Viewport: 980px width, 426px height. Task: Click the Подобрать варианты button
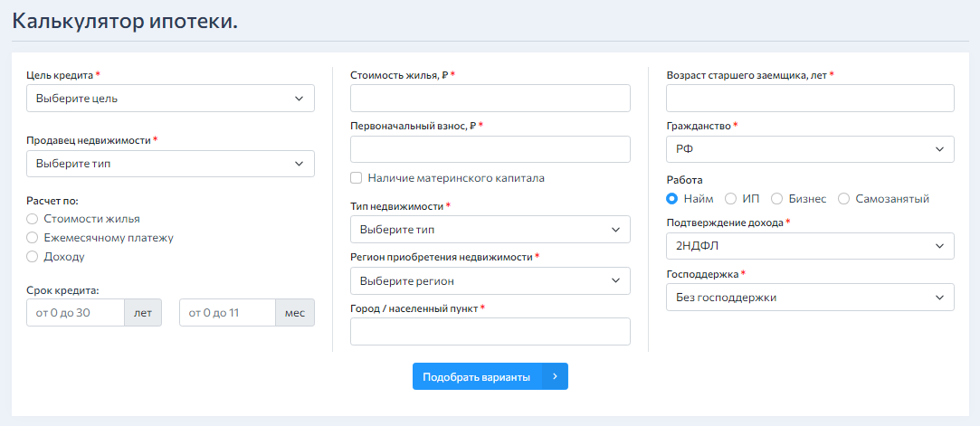(x=477, y=376)
